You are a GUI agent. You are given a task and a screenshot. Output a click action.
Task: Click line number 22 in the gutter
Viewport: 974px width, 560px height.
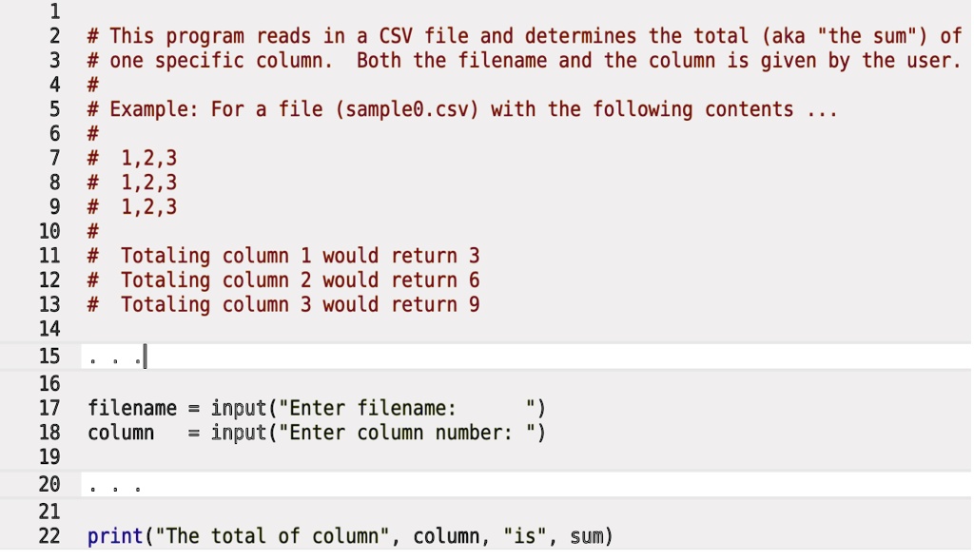coord(49,536)
